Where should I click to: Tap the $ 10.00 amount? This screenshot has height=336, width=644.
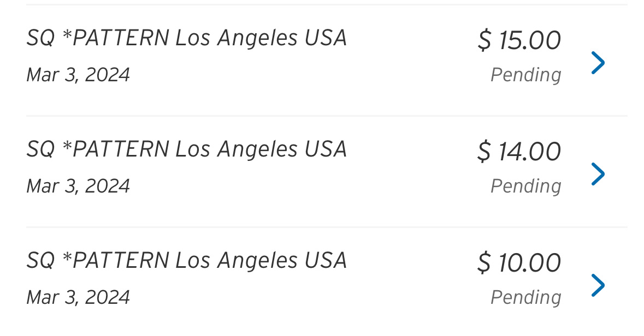point(519,263)
